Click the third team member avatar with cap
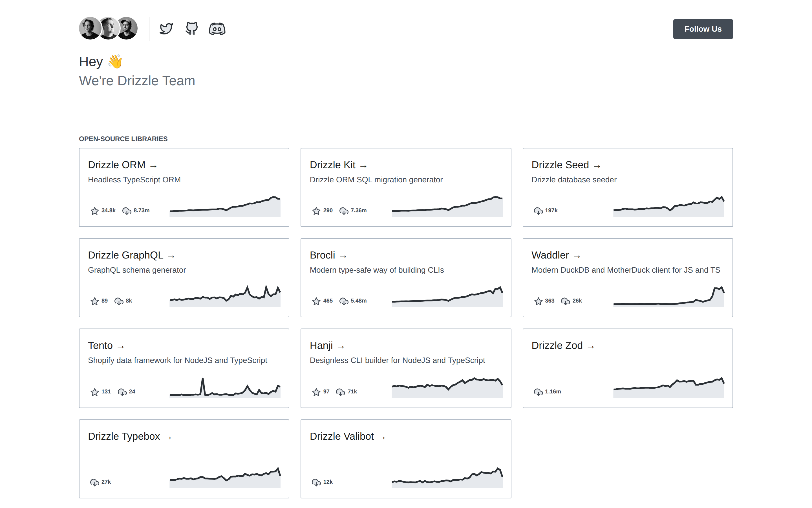The height and width of the screenshot is (508, 812). (x=127, y=29)
